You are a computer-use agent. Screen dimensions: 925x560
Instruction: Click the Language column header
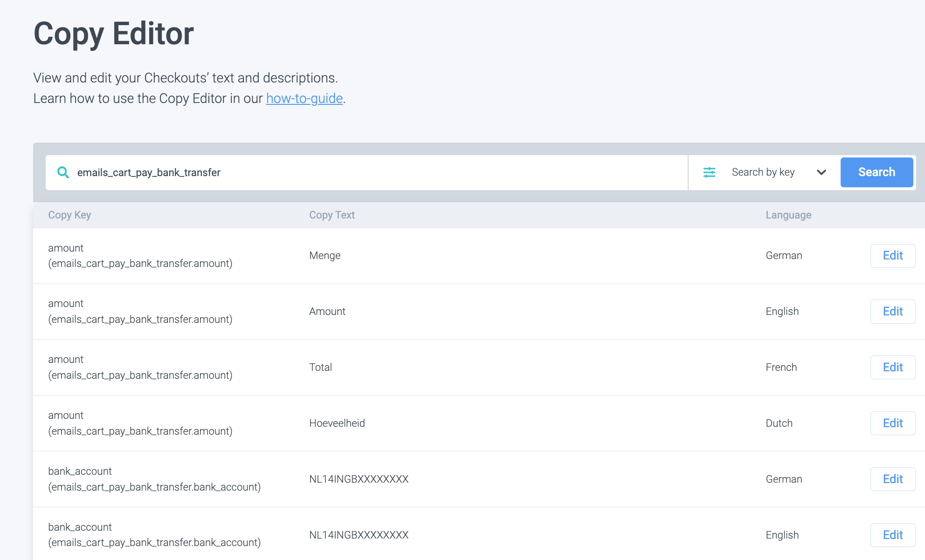[788, 215]
